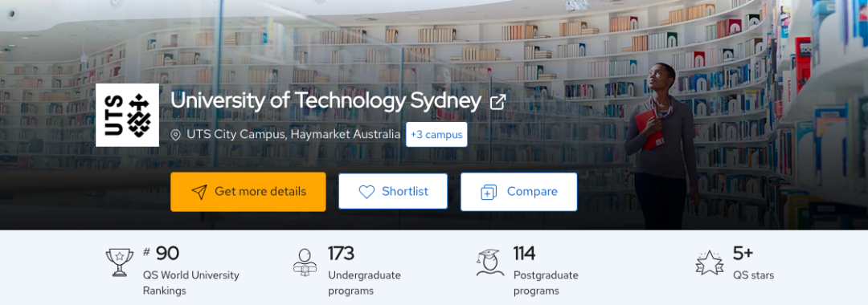
Task: Toggle the Shortlist heart icon
Action: pyautogui.click(x=366, y=192)
